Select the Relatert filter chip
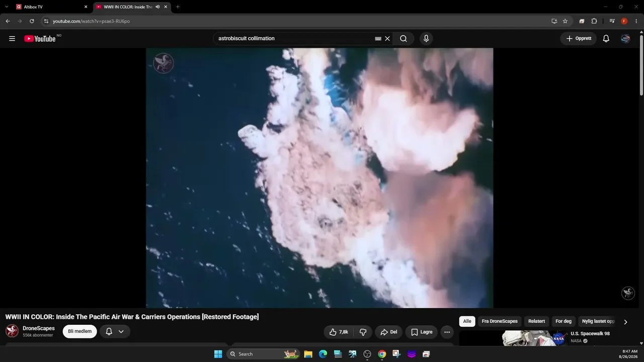644x362 pixels. (536, 321)
